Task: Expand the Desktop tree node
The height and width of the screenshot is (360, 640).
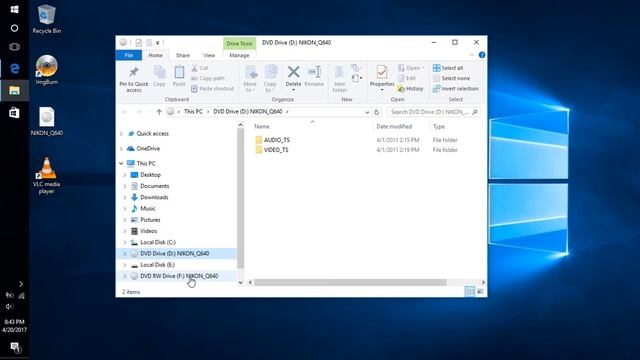Action: tap(125, 175)
